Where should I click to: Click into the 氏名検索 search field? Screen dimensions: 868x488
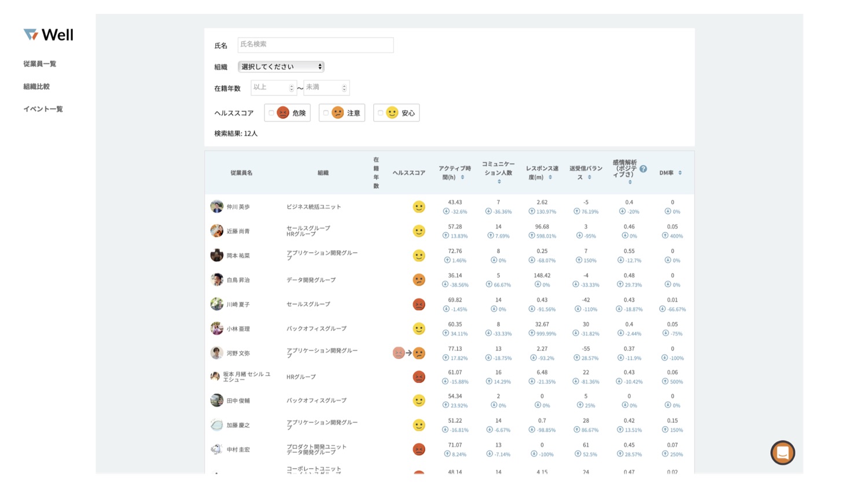coord(315,45)
